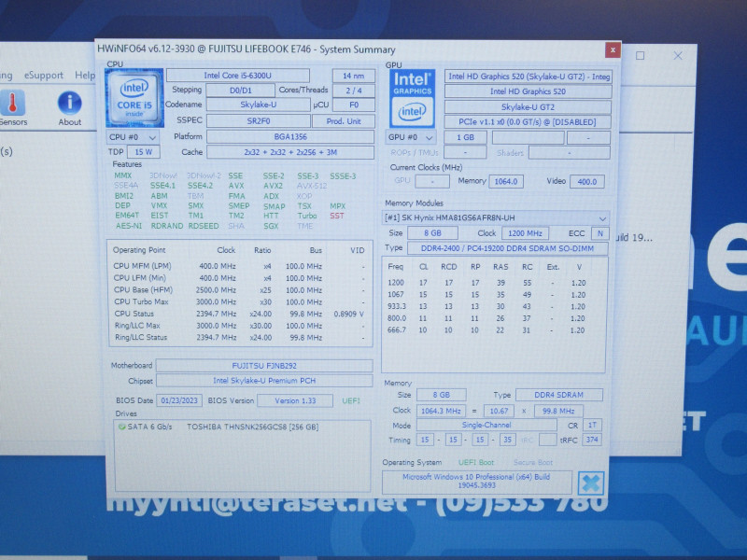
Task: Click the Microsoft Windows 10 Professional OS field
Action: [476, 481]
